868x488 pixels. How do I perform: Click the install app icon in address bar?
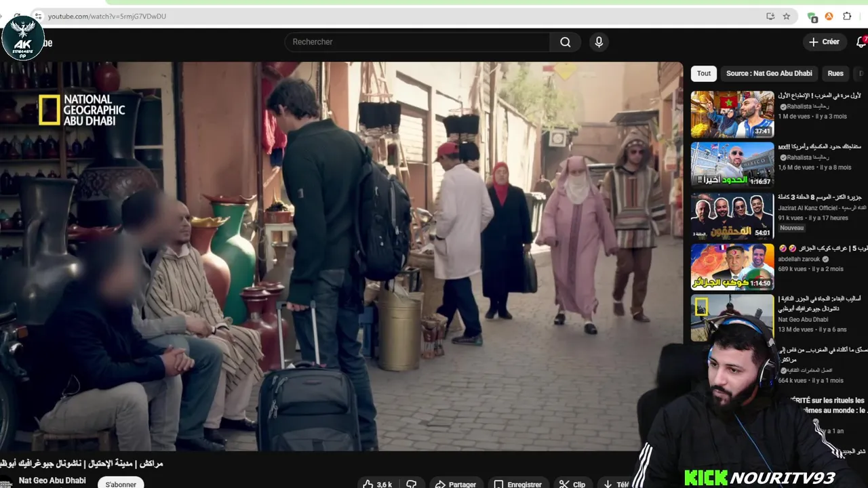(x=770, y=16)
